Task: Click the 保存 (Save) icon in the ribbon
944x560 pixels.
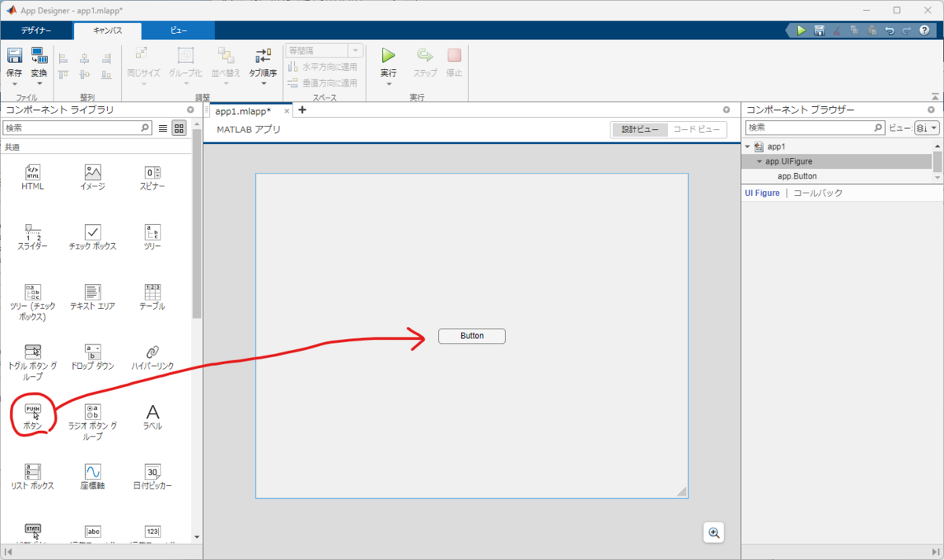Action: click(x=15, y=56)
